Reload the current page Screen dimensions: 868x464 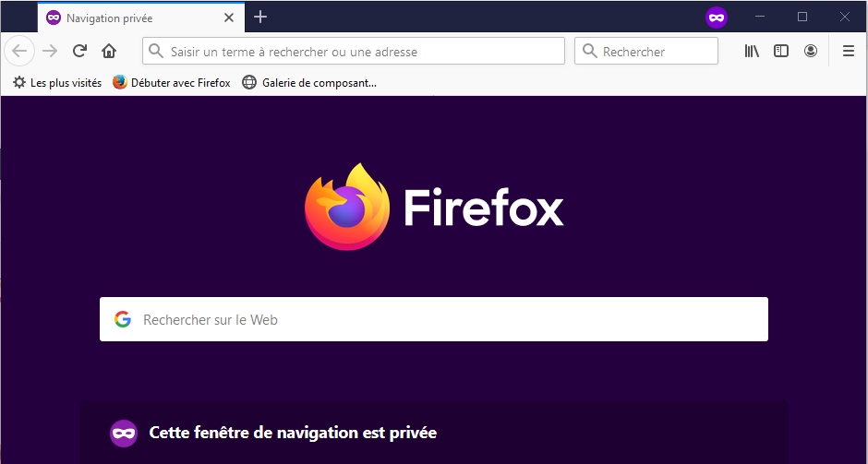point(79,52)
